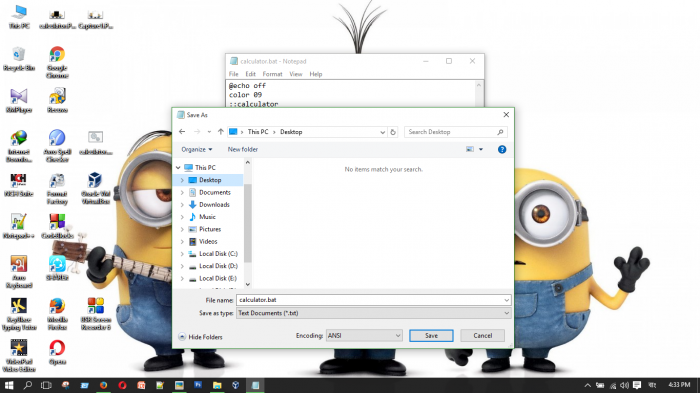Click the Cancel button
This screenshot has width=700, height=393.
pos(483,335)
